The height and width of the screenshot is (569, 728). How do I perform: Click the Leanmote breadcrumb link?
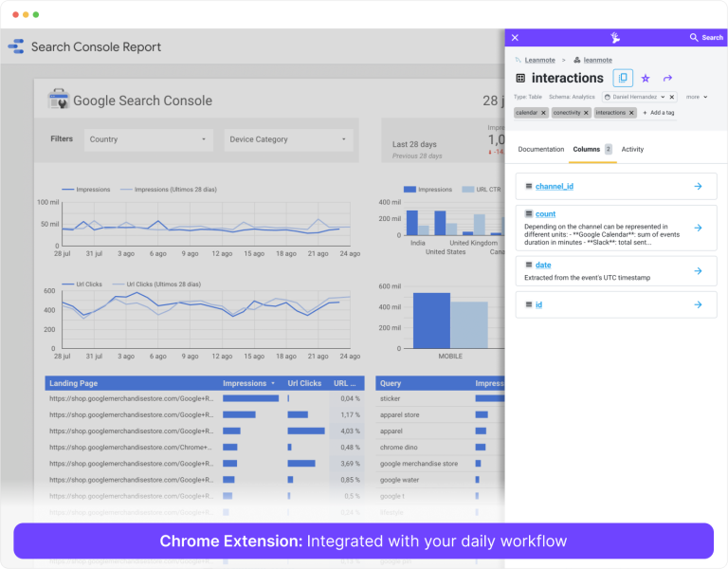point(540,60)
